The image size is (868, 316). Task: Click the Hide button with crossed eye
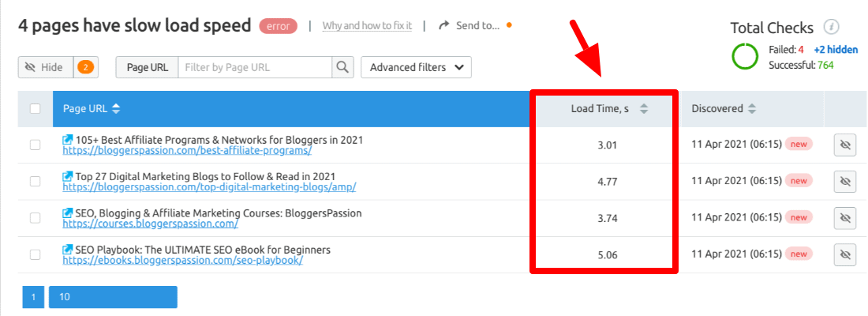[x=46, y=68]
